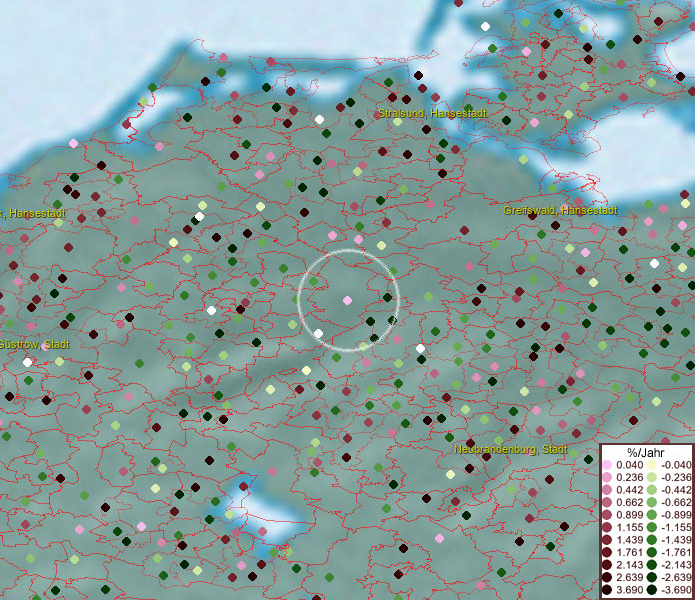695x600 pixels.
Task: Click the legend value -1.439
Action: [x=676, y=540]
